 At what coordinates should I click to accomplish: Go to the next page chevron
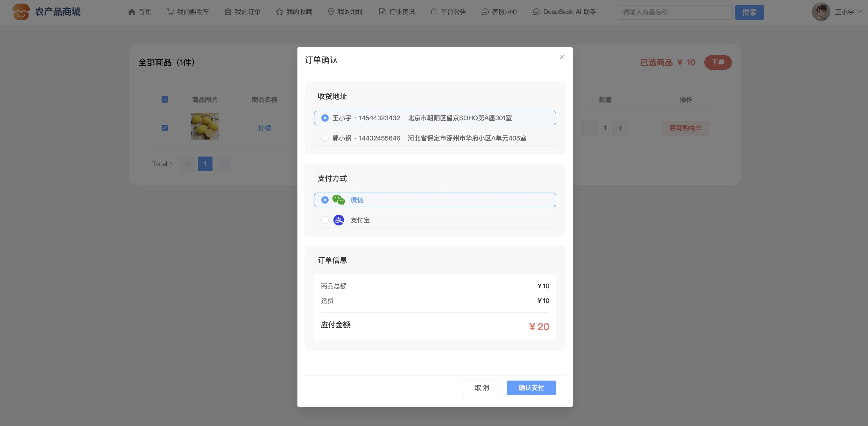[x=223, y=164]
